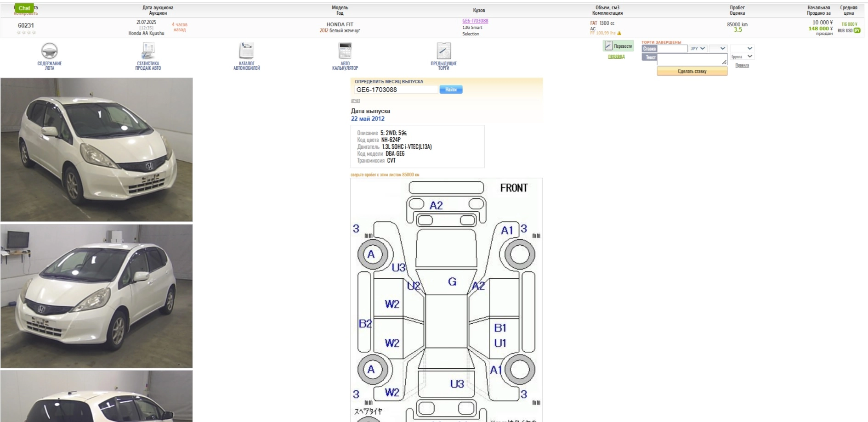
Task: Click the engine 1.3L SOHC i-VTEC(L13A) text
Action: click(x=407, y=147)
